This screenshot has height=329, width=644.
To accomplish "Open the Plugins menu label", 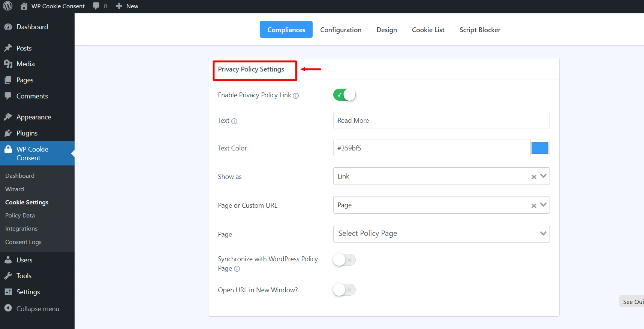I will point(27,133).
